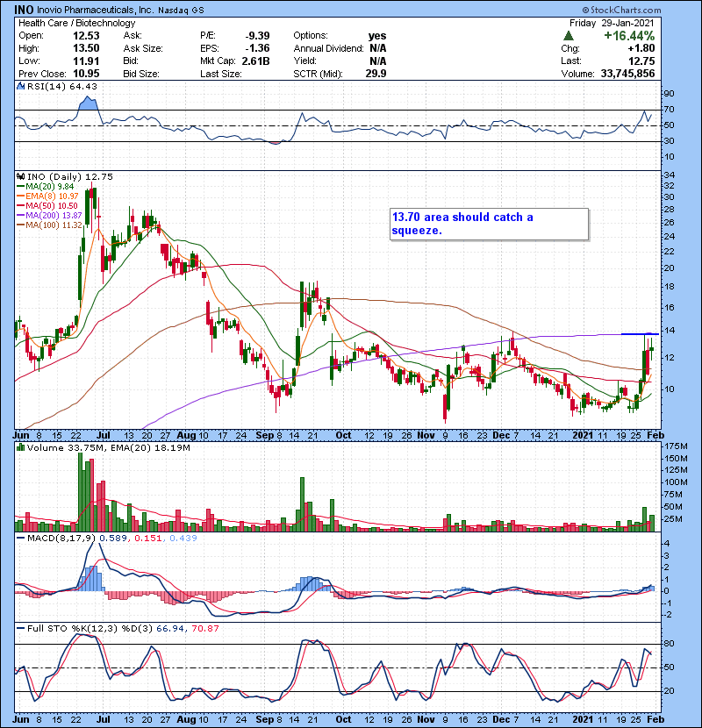This screenshot has width=702, height=728.
Task: Click the mid-September volume spike bar
Action: click(302, 504)
